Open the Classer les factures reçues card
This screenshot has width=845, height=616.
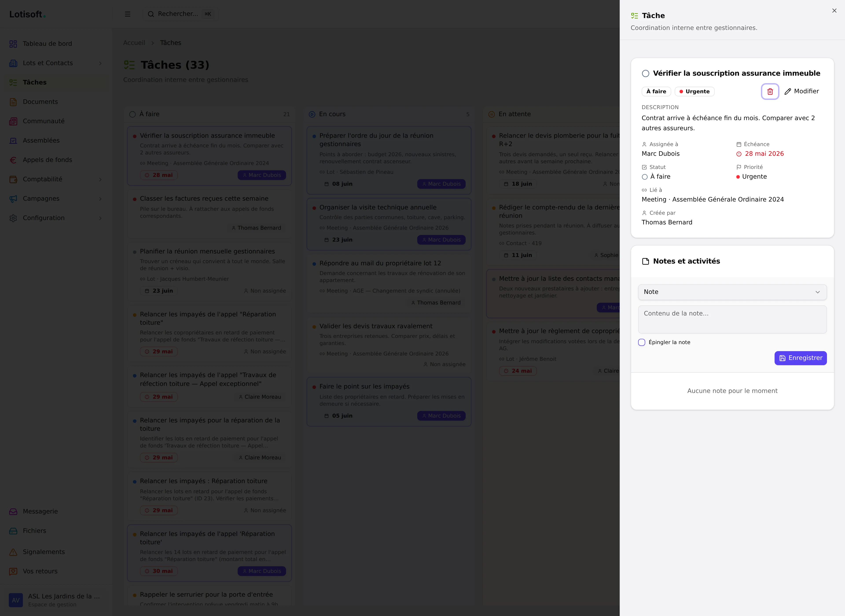[x=209, y=214]
